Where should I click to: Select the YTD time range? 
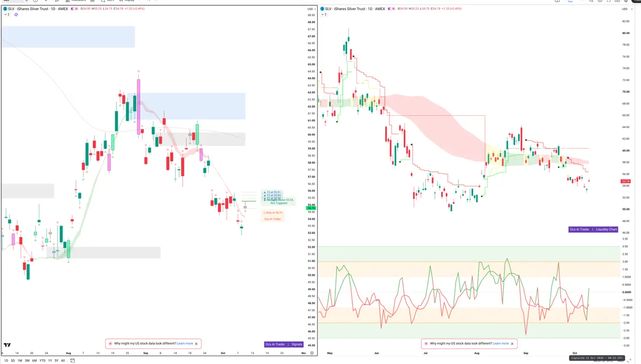tap(42, 361)
